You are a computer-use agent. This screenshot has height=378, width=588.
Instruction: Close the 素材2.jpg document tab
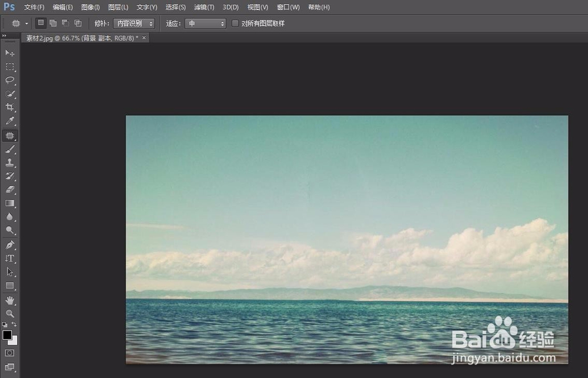[144, 38]
